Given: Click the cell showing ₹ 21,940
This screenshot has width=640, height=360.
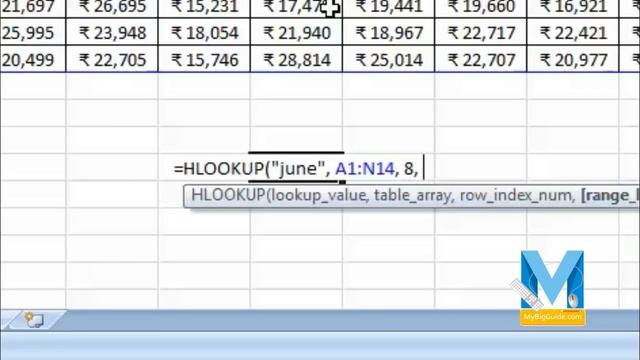Looking at the screenshot, I should point(297,32).
